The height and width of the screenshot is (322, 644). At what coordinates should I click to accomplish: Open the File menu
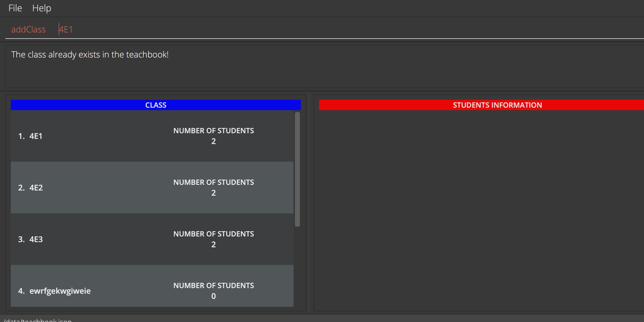tap(15, 8)
